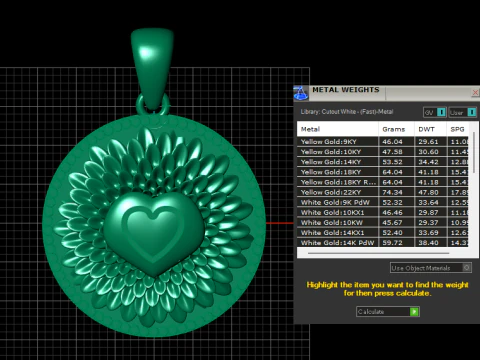Viewport: 480px width, 360px height.
Task: Sort by the Grams column header
Action: [x=396, y=129]
